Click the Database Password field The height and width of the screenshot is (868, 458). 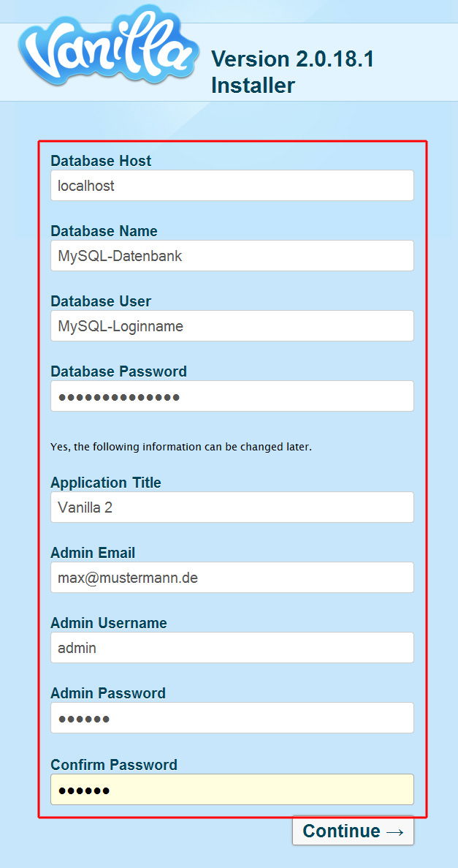pos(232,396)
